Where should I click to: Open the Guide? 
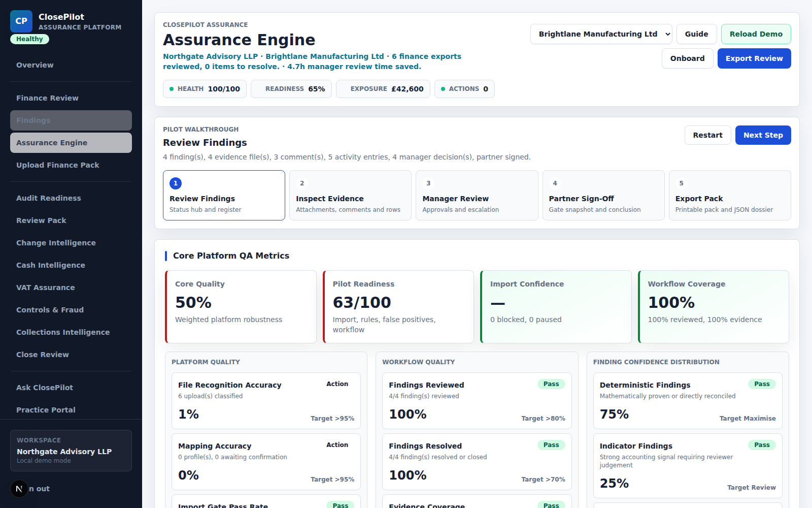coord(696,34)
